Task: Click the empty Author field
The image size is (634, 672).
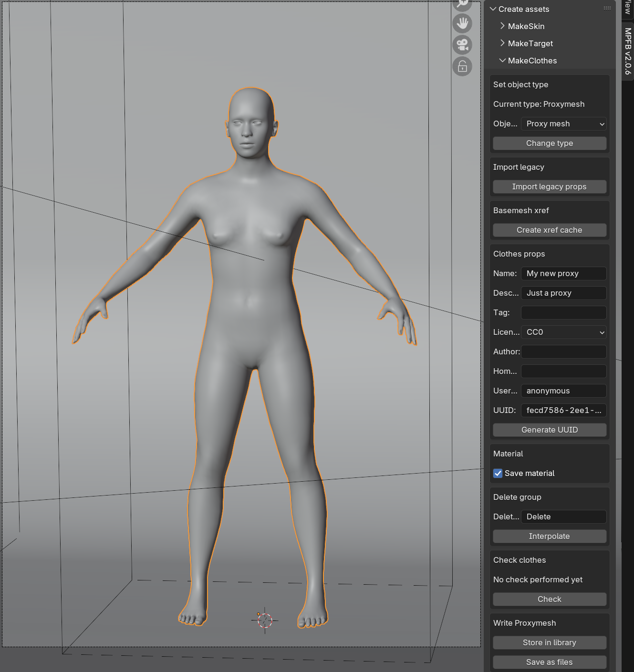Action: point(564,352)
